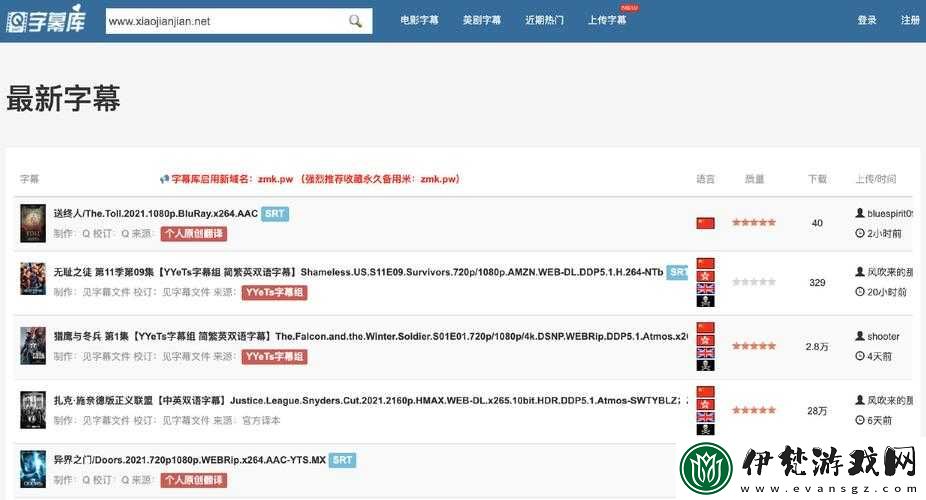Open uploader bluespirit profile link
Image resolution: width=926 pixels, height=500 pixels.
pos(890,214)
